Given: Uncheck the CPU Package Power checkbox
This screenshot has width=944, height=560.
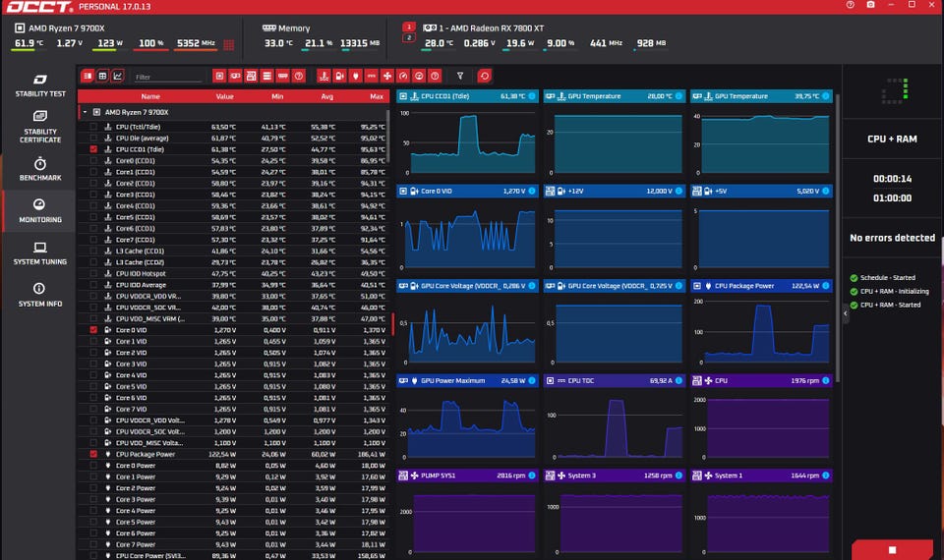Looking at the screenshot, I should pos(93,454).
